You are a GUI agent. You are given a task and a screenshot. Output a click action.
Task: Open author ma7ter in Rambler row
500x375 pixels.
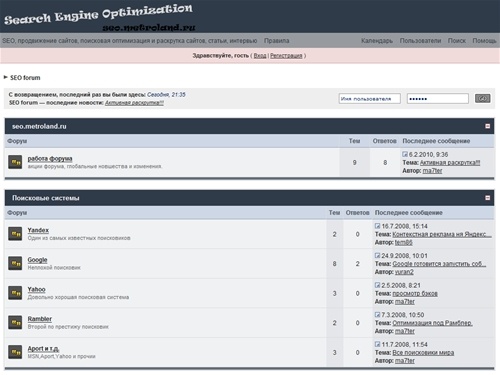click(x=405, y=331)
